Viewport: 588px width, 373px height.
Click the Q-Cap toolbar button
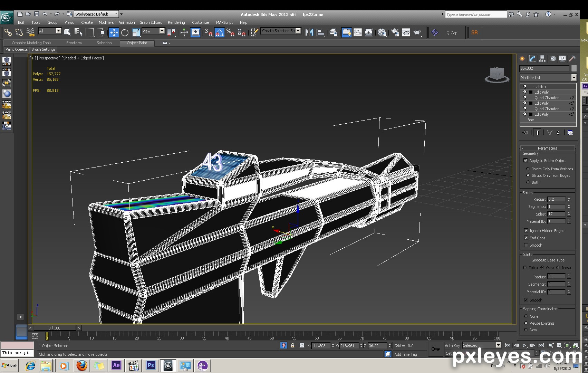(452, 33)
